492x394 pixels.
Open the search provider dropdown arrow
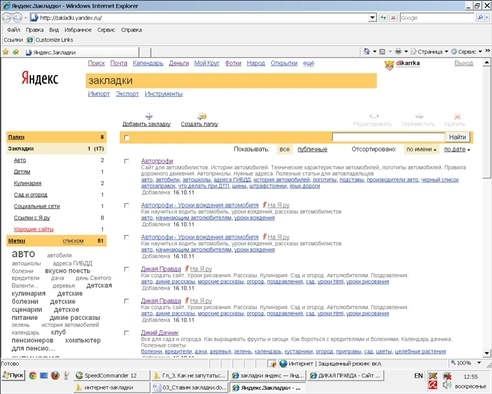[x=487, y=18]
